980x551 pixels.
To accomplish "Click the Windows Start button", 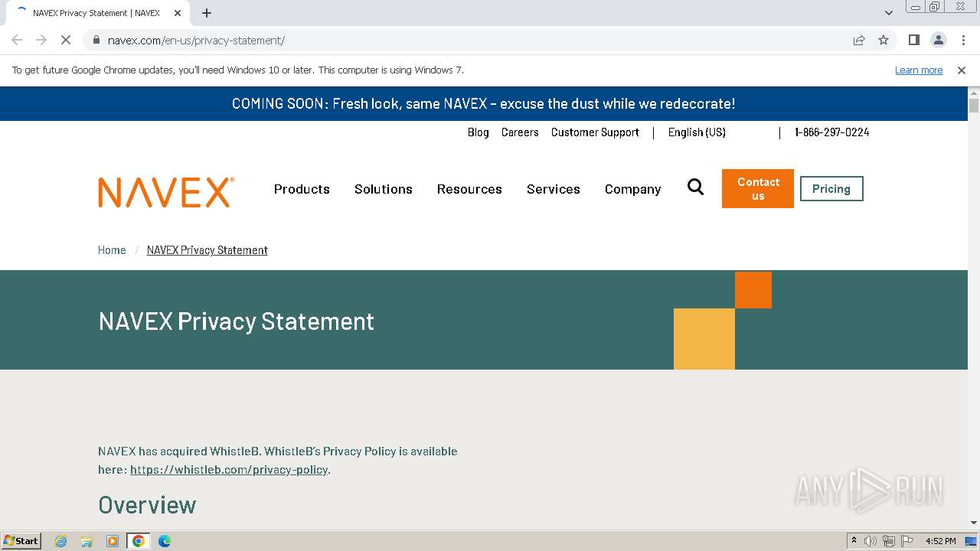I will 21,540.
